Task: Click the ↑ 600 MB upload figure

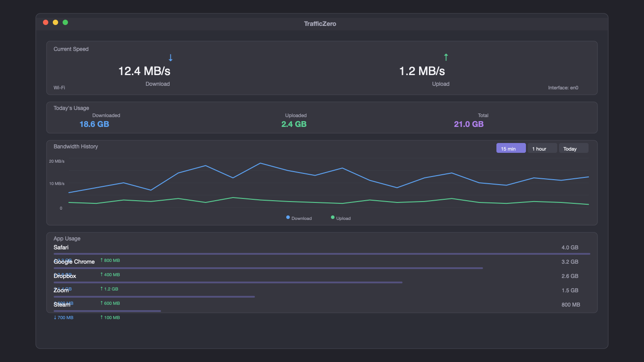Action: click(110, 303)
